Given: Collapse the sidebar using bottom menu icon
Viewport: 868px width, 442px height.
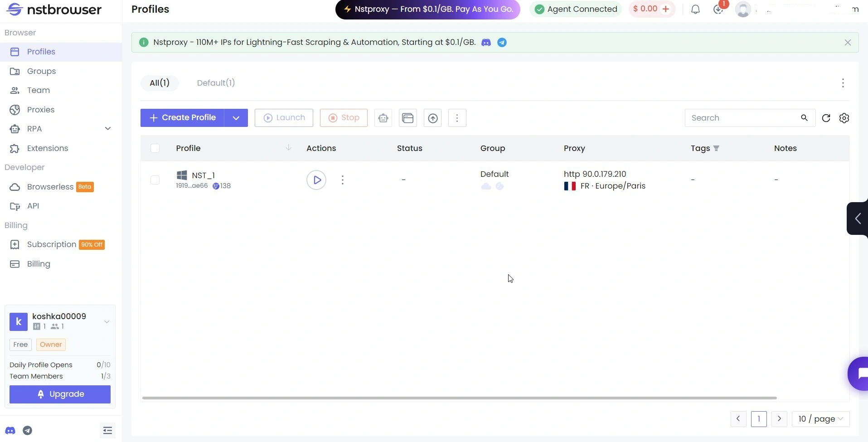Looking at the screenshot, I should [x=107, y=430].
